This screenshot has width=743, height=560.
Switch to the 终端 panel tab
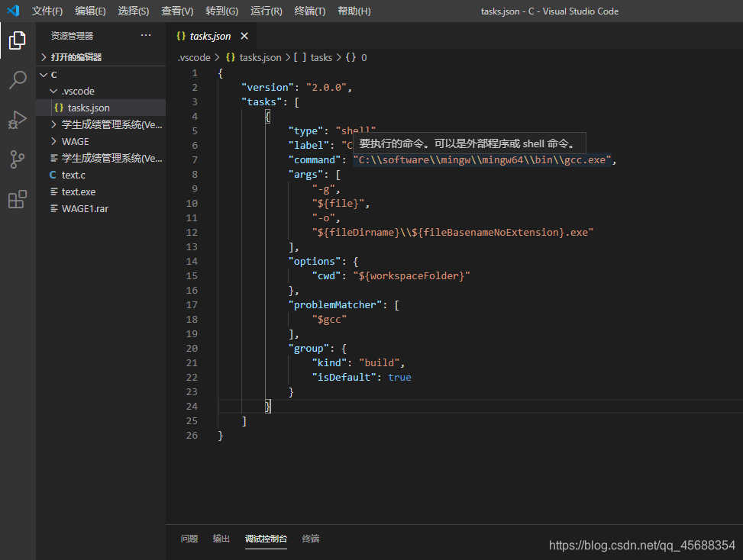pos(310,539)
